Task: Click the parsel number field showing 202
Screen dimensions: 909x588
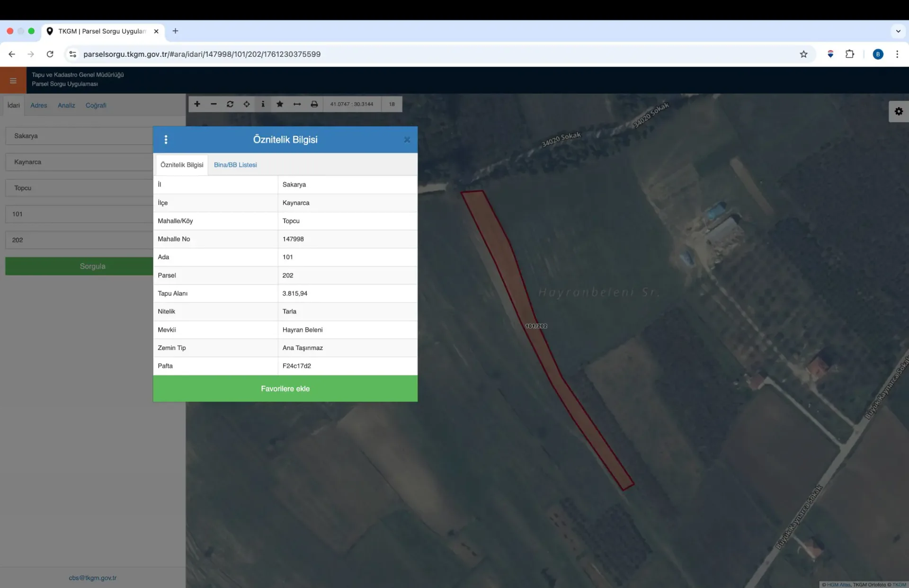Action: pos(79,240)
